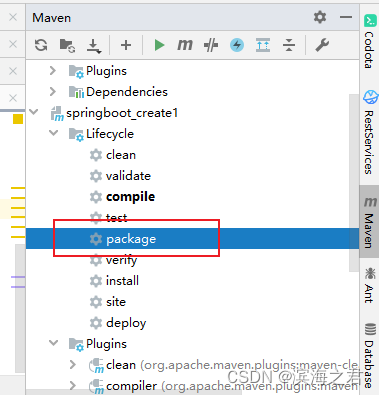Toggle Offline Mode in Maven toolbar

(211, 45)
